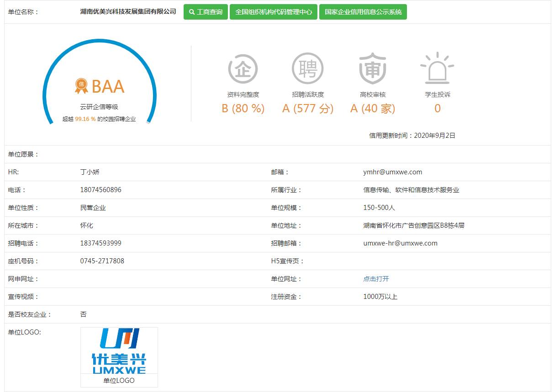Viewport: 554px width, 392px height.
Task: Click the BAA credit grade text
Action: click(x=108, y=86)
